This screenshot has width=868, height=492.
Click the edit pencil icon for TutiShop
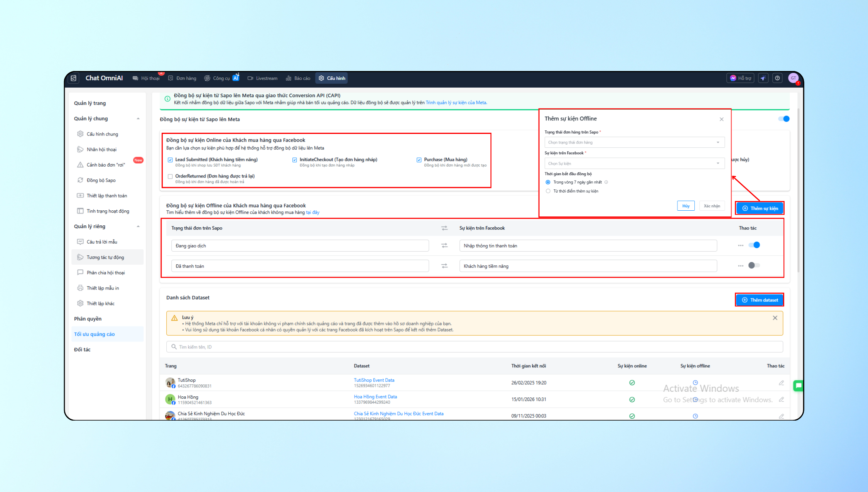point(781,383)
